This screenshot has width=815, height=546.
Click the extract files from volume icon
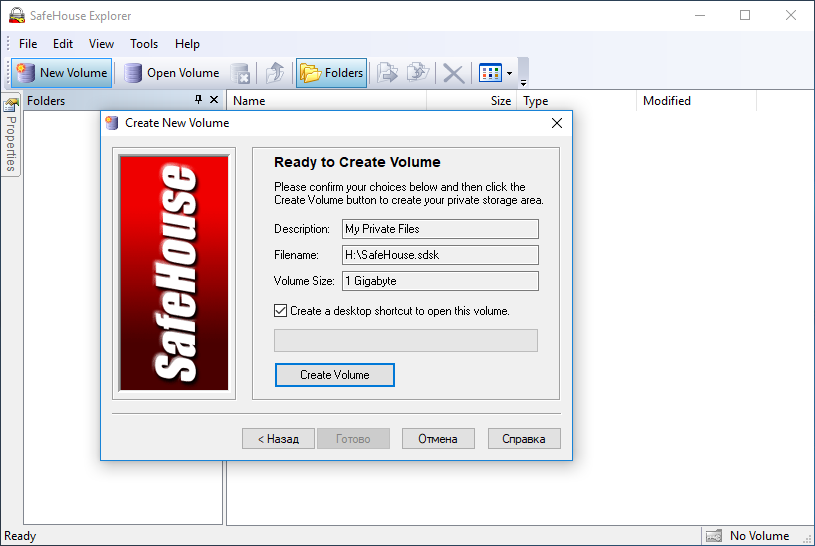tap(418, 73)
